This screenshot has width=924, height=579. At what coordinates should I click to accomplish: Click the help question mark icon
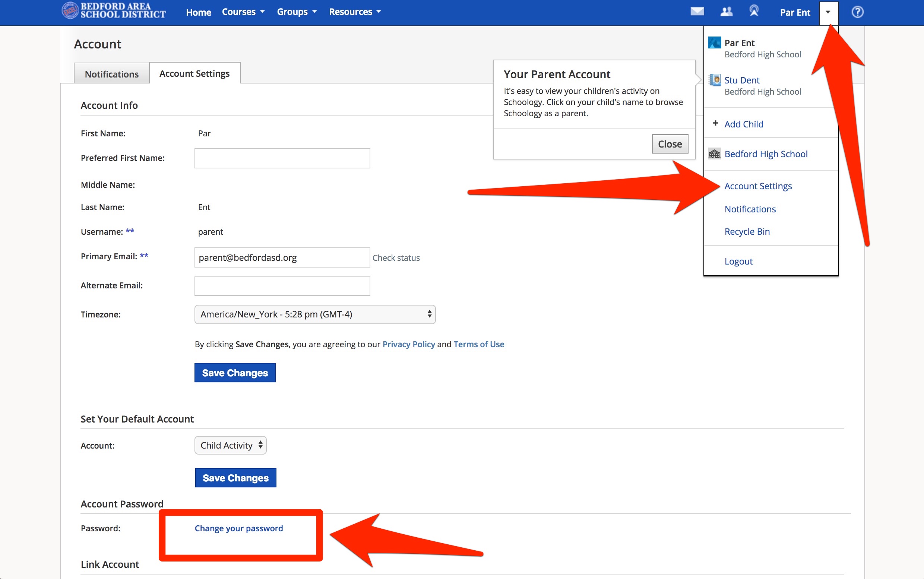point(857,12)
